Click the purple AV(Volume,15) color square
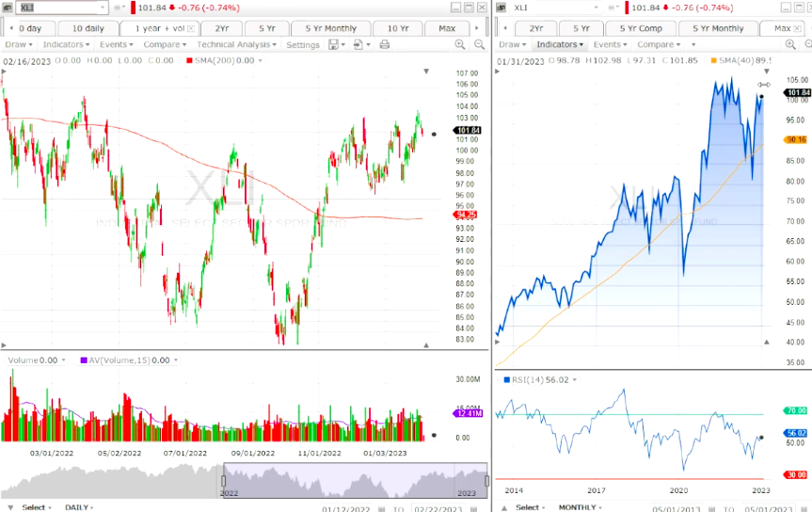This screenshot has width=812, height=512. (84, 360)
